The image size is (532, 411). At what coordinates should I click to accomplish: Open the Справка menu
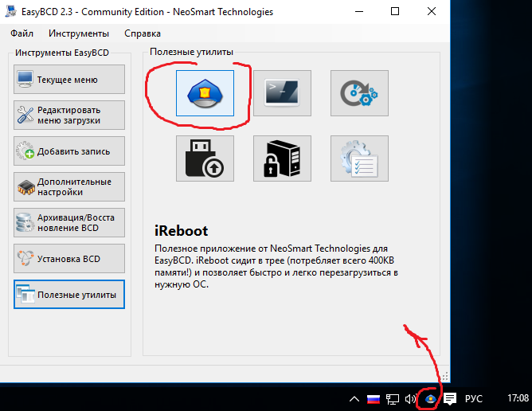tap(143, 33)
